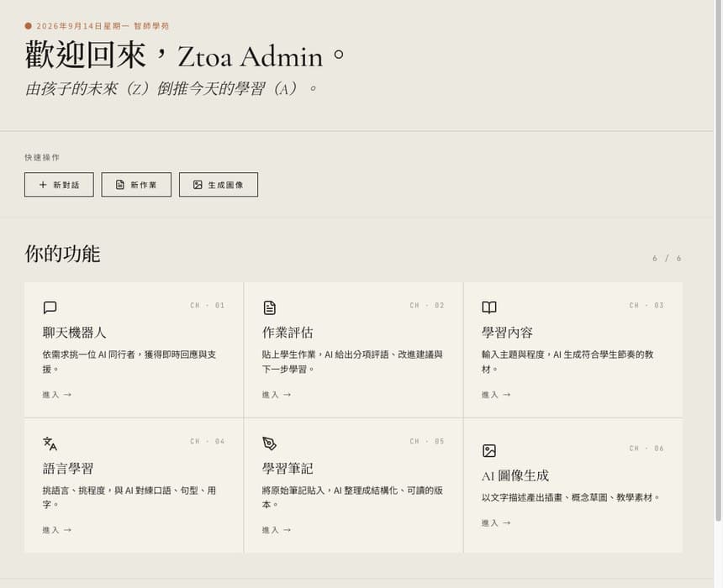The image size is (723, 588).
Task: Open the AI 圖像生成 card title
Action: click(515, 475)
